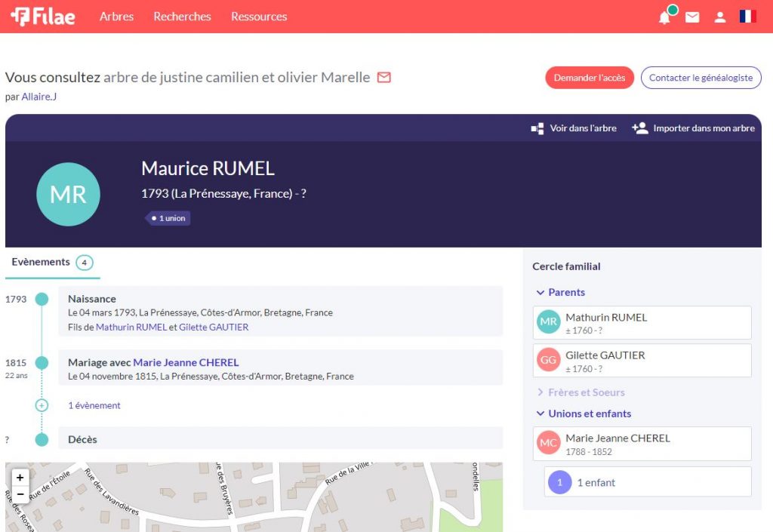Screen dimensions: 773x532
Task: Click Importer dans mon arbre
Action: click(694, 128)
